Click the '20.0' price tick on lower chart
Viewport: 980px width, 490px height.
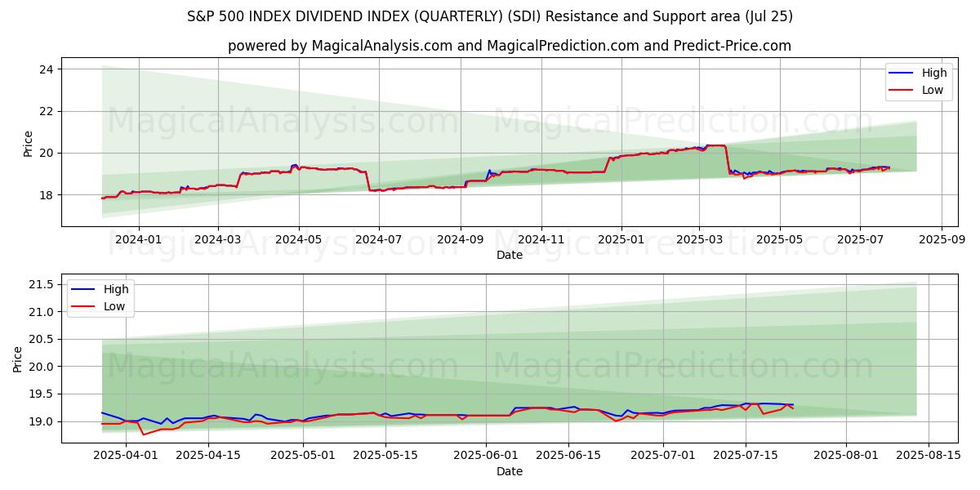[42, 367]
